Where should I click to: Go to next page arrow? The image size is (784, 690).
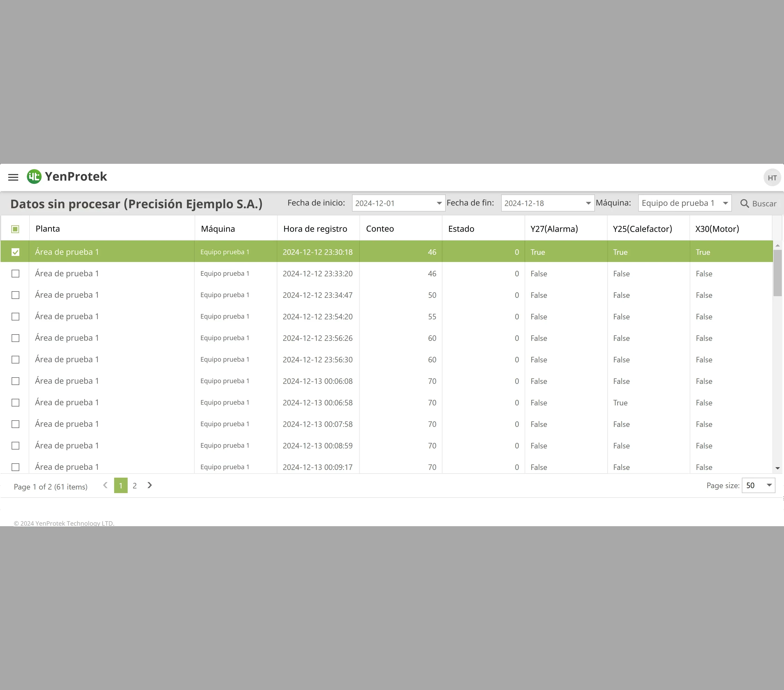click(x=150, y=485)
